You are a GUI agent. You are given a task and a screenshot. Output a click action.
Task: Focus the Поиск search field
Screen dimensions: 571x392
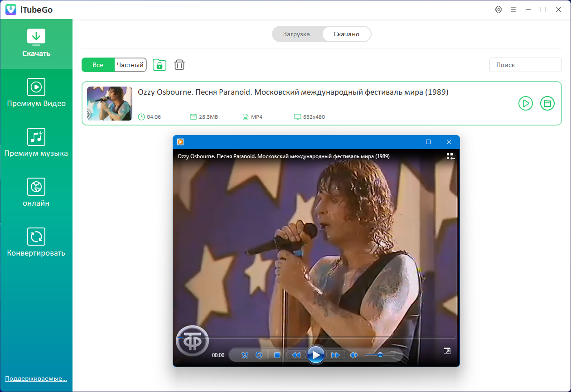tap(526, 65)
